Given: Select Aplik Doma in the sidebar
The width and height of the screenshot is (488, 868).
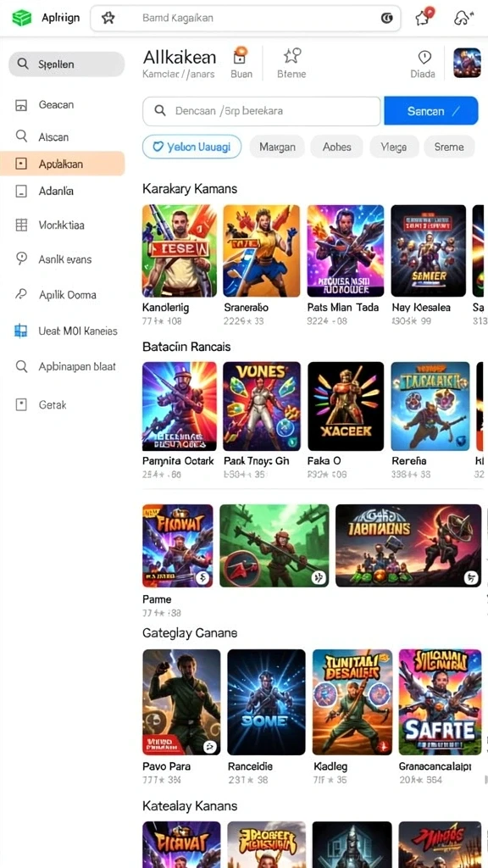Looking at the screenshot, I should 68,295.
